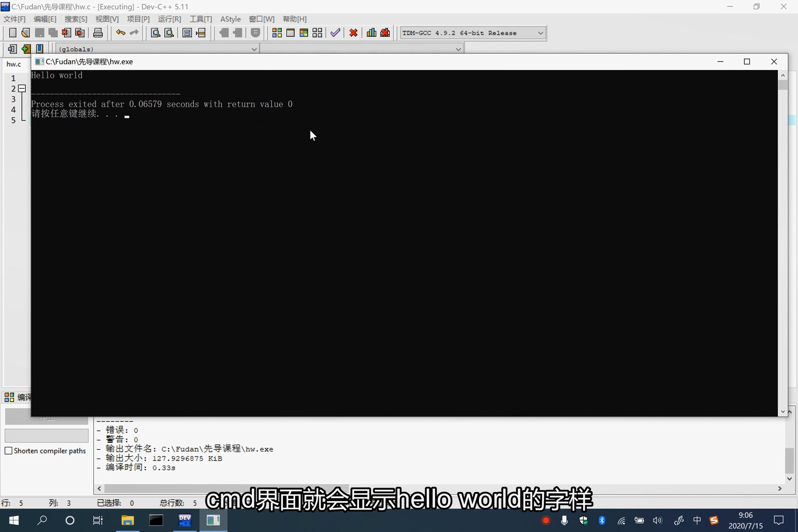This screenshot has width=798, height=532.
Task: Click the Run program icon
Action: [291, 33]
